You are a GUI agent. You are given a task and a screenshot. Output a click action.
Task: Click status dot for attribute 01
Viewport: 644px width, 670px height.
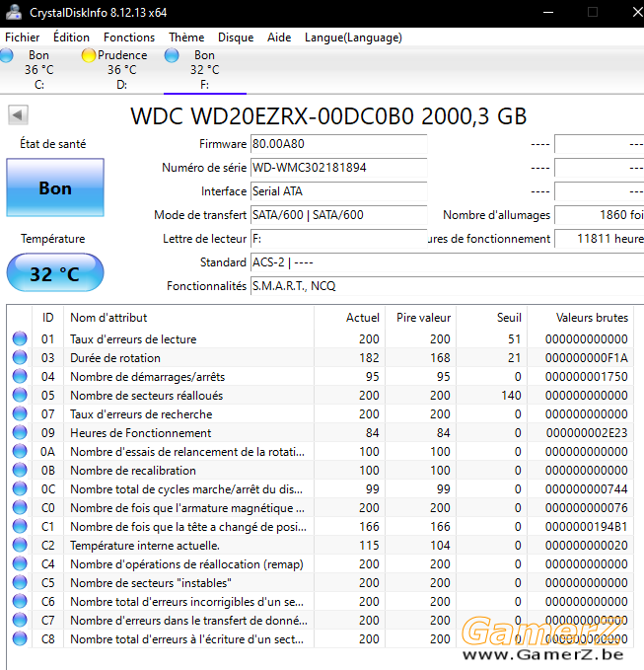(x=20, y=338)
